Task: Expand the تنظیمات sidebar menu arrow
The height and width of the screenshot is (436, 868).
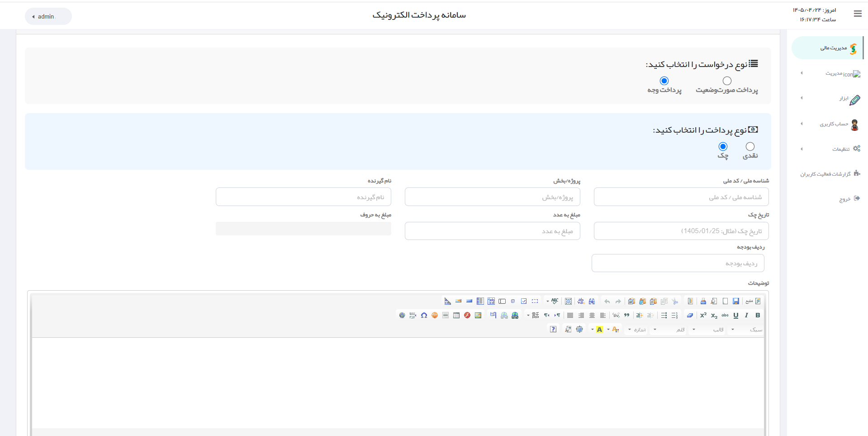Action: pyautogui.click(x=802, y=149)
